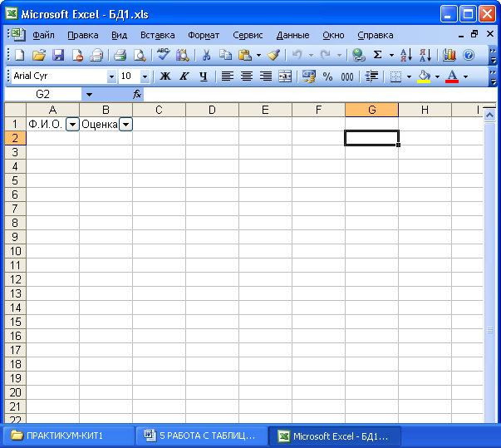Click the Undo arrow icon
The image size is (501, 448).
[297, 55]
